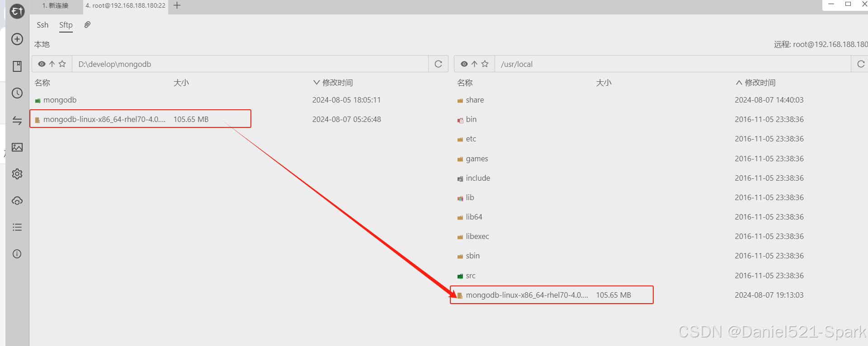868x346 pixels.
Task: Click the paperclip icon beside Sftp
Action: coord(87,25)
